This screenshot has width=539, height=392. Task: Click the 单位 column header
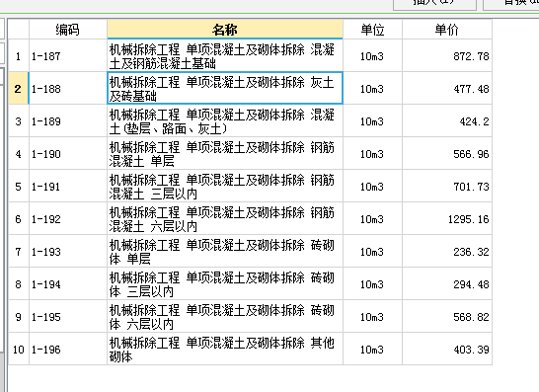372,30
